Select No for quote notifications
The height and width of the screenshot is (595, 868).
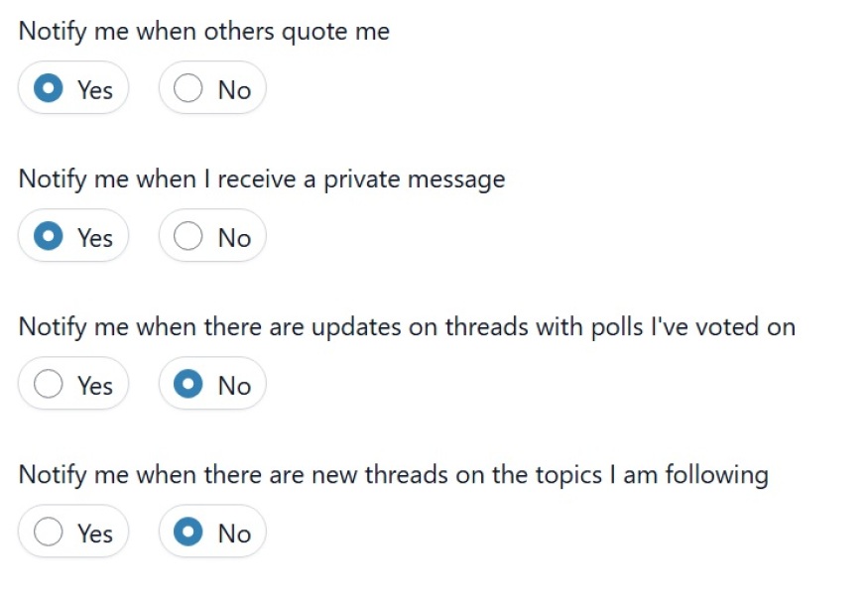(x=211, y=88)
